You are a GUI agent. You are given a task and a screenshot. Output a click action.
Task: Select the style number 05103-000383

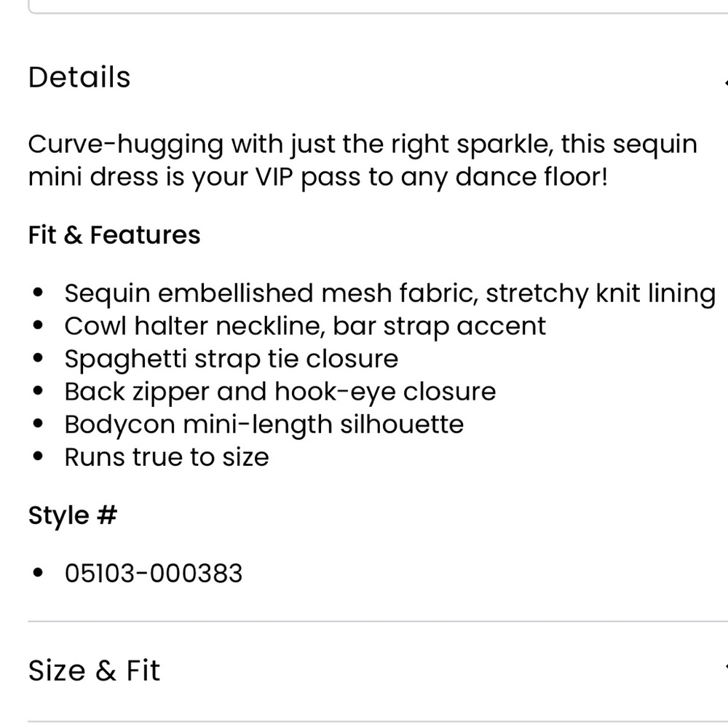(153, 573)
